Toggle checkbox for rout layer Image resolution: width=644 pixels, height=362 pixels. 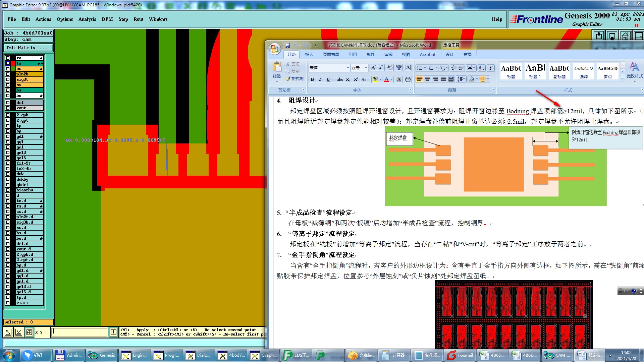(x=8, y=108)
